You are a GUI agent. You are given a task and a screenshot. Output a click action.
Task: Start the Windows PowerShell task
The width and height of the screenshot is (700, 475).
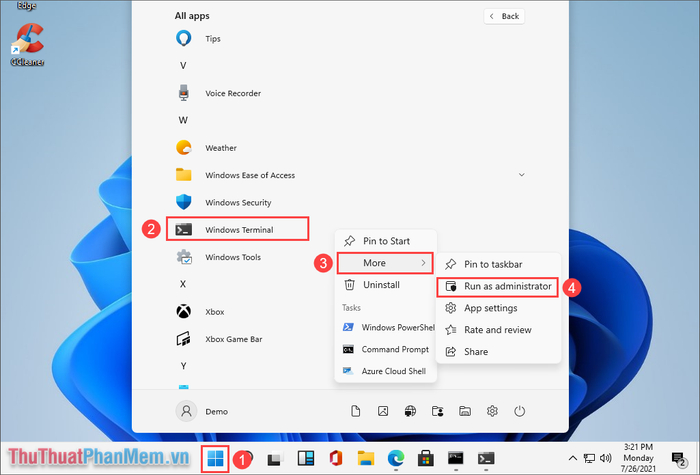coord(387,327)
